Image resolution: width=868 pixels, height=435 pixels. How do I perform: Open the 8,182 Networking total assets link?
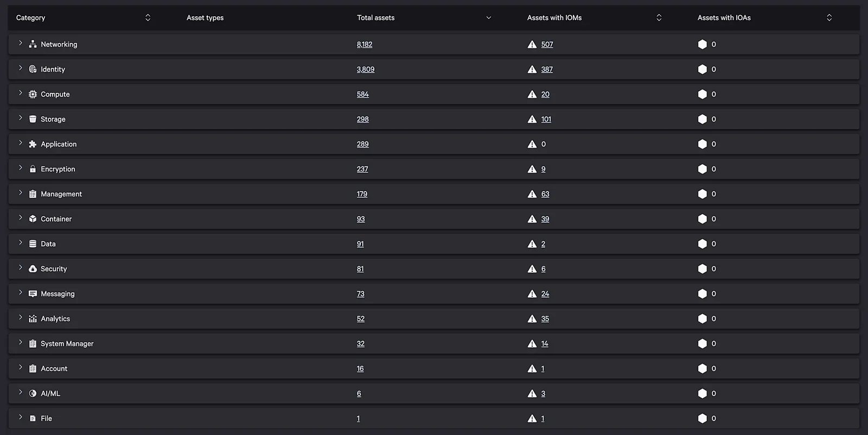[365, 44]
